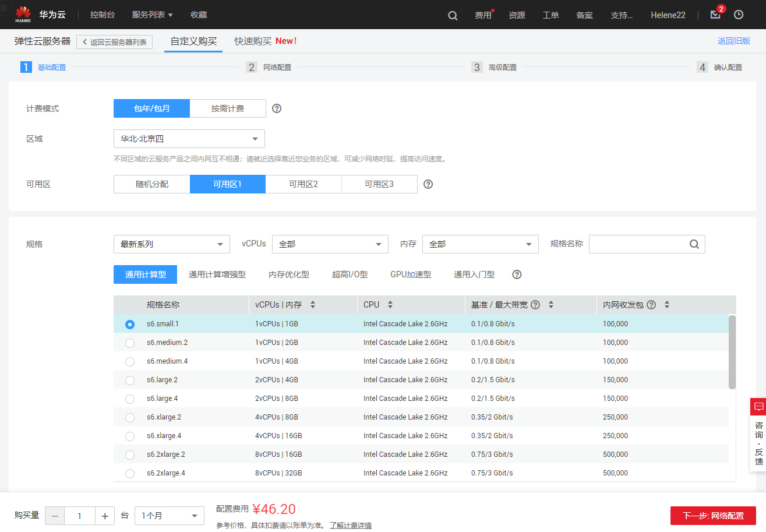766x532 pixels.
Task: Choose 可用区3 availability zone
Action: [x=379, y=184]
